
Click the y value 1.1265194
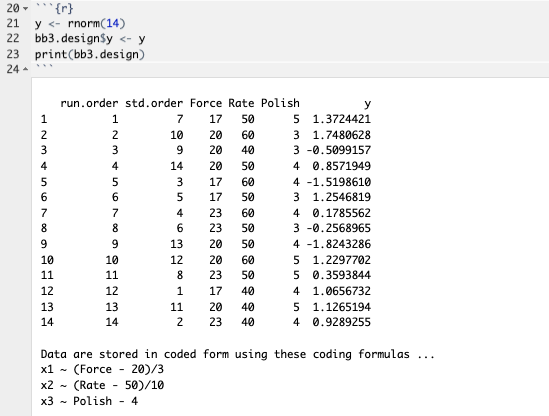[341, 307]
